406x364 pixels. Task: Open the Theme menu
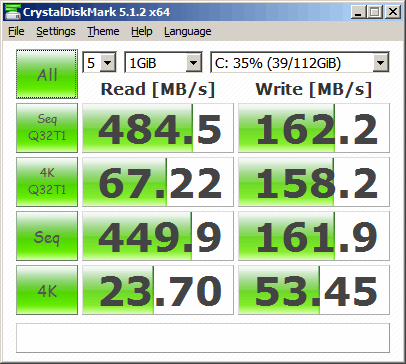[103, 31]
